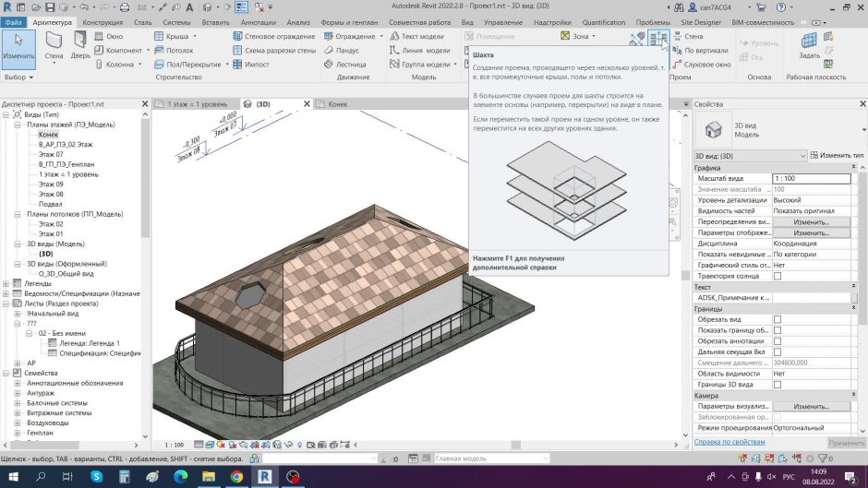
Task: Click the Окно window tool
Action: (x=109, y=36)
